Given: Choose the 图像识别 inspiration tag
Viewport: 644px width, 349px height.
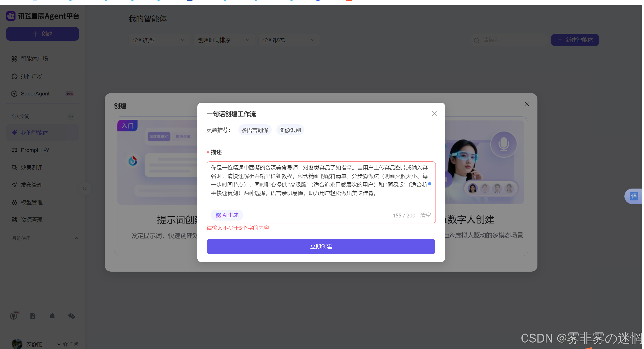Looking at the screenshot, I should (290, 130).
